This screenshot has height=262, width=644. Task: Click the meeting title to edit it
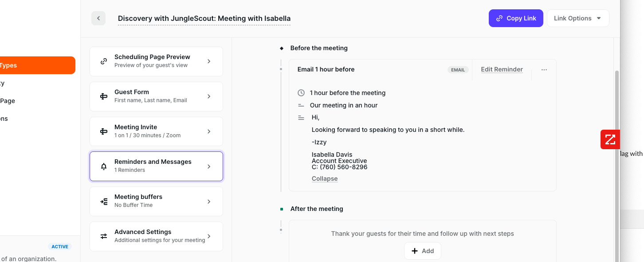pos(204,19)
